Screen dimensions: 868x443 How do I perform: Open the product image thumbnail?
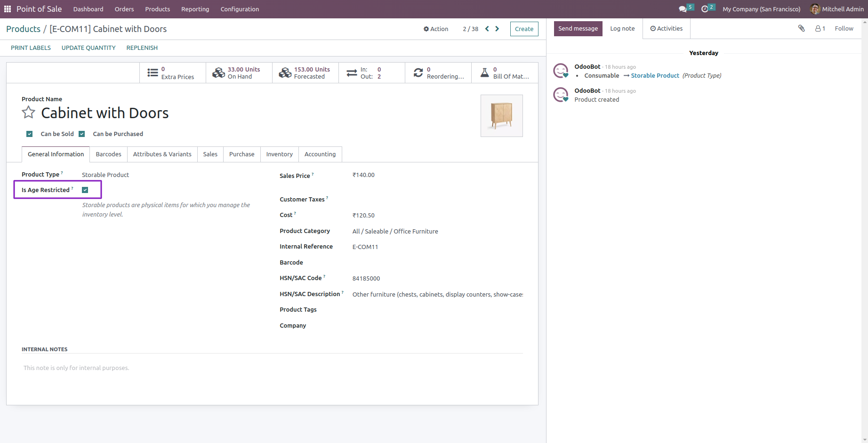(x=501, y=115)
